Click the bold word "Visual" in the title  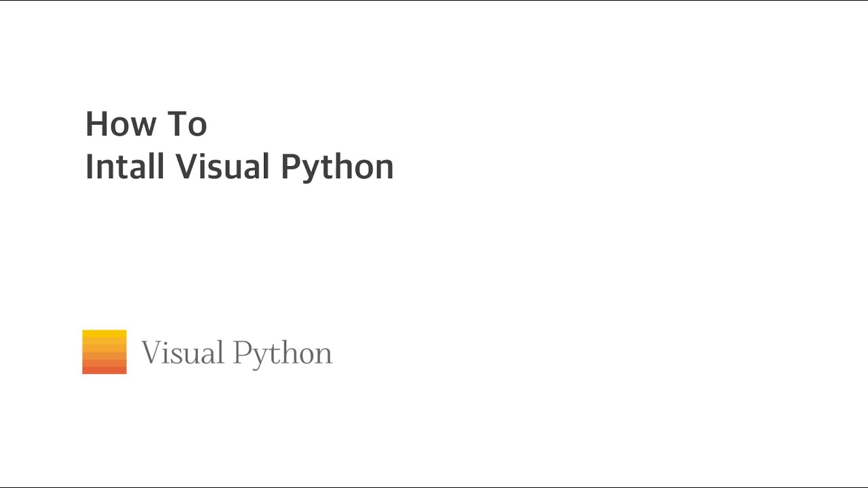tap(223, 166)
